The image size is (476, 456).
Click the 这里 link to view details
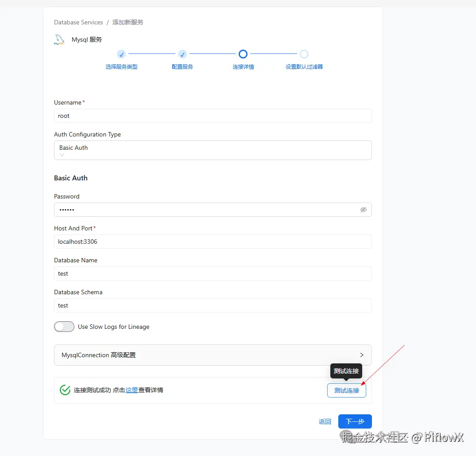pyautogui.click(x=132, y=390)
